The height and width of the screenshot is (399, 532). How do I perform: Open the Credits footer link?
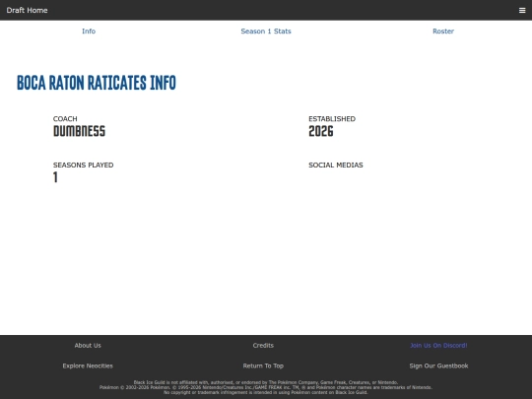263,346
